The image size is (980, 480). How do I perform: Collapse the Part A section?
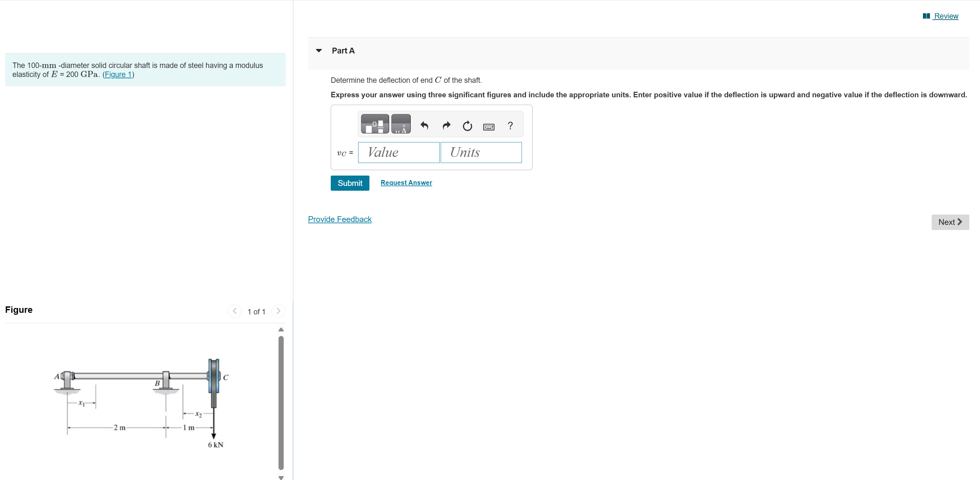tap(319, 51)
